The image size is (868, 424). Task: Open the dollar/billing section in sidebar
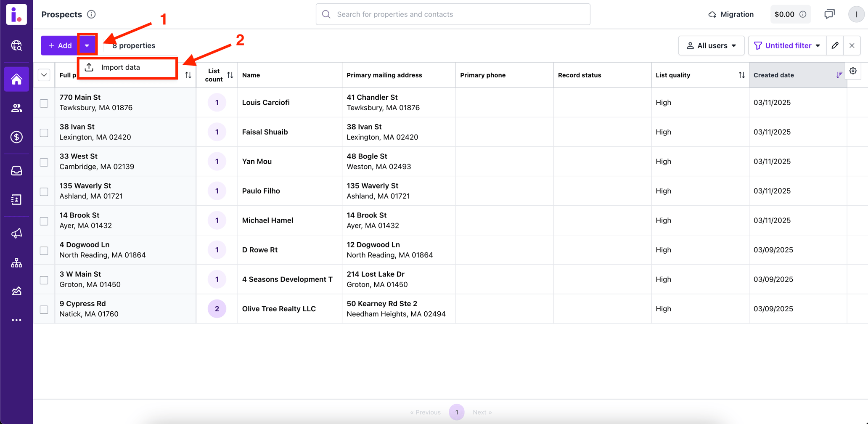click(16, 137)
